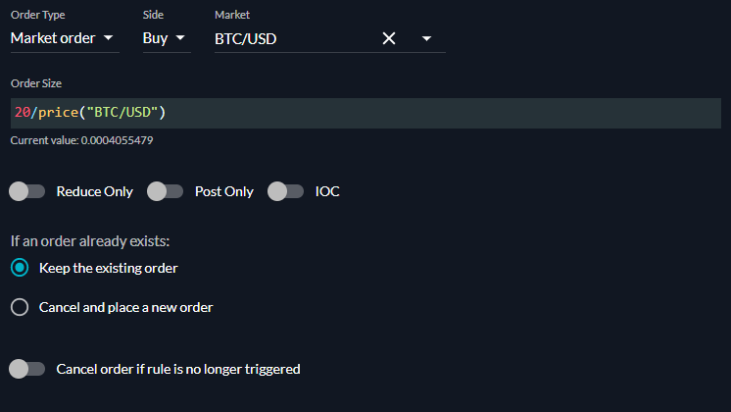Open the Market dropdown arrow

point(426,39)
